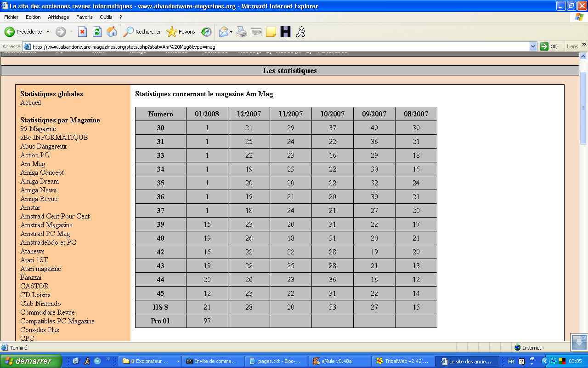
Task: Open the Favoris star panel
Action: coord(181,32)
